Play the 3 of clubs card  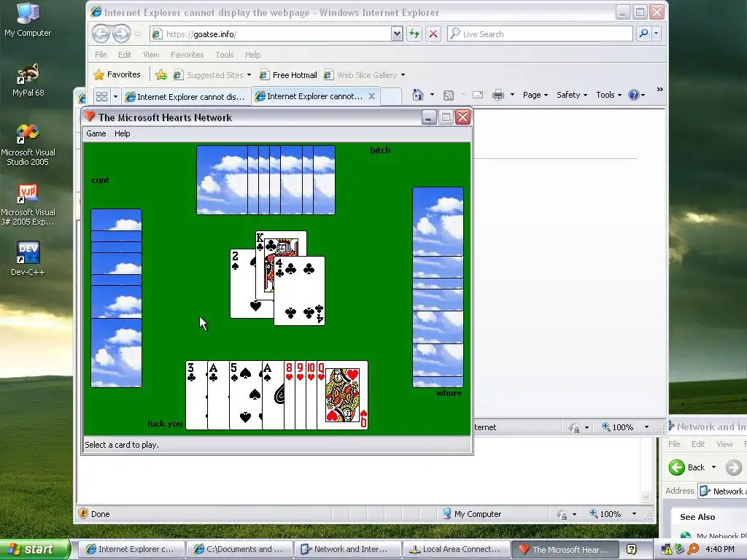click(196, 395)
